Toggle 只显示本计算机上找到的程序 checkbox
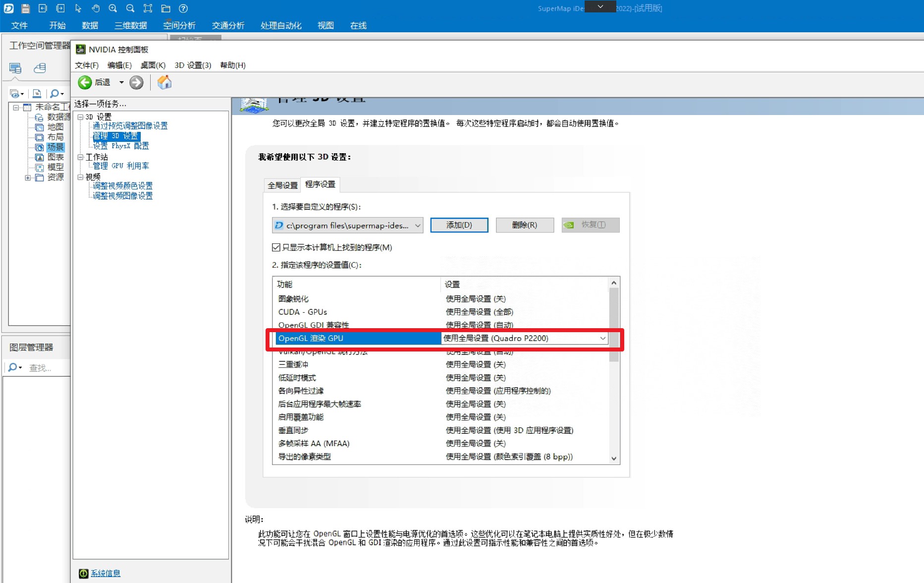 (276, 247)
